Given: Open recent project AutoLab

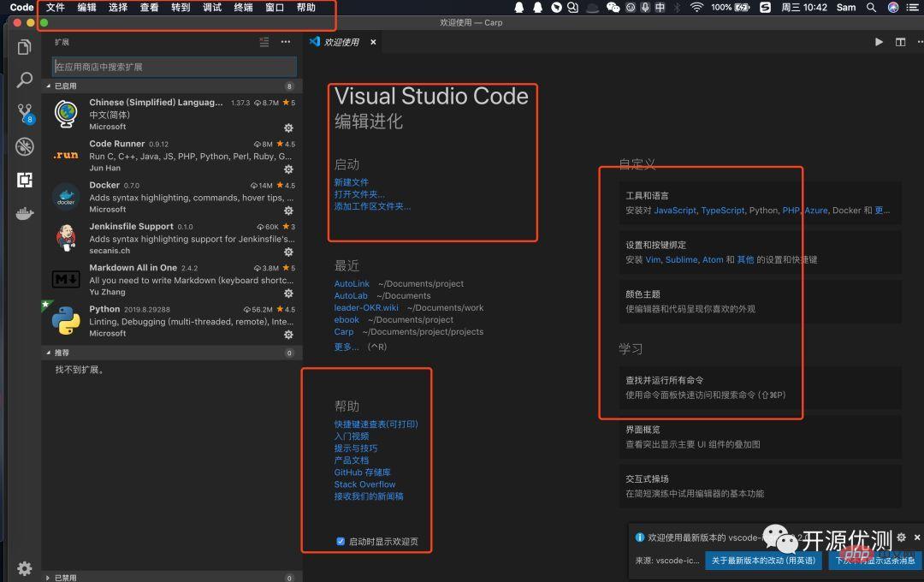Looking at the screenshot, I should click(351, 295).
